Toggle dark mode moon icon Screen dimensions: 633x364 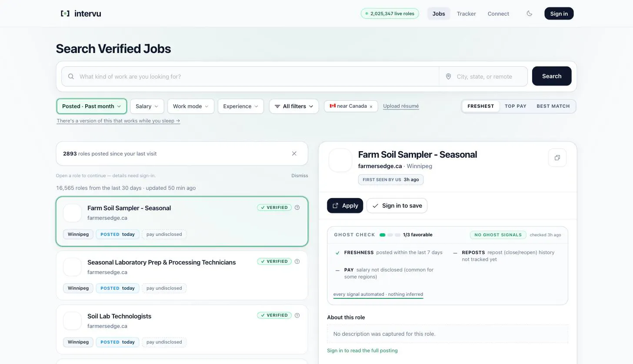point(530,13)
